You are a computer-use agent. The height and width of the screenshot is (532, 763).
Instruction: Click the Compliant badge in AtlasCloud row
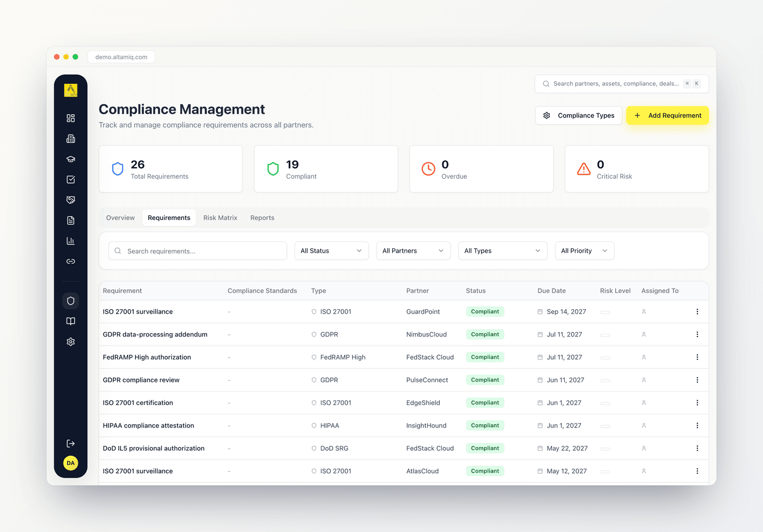(x=485, y=471)
